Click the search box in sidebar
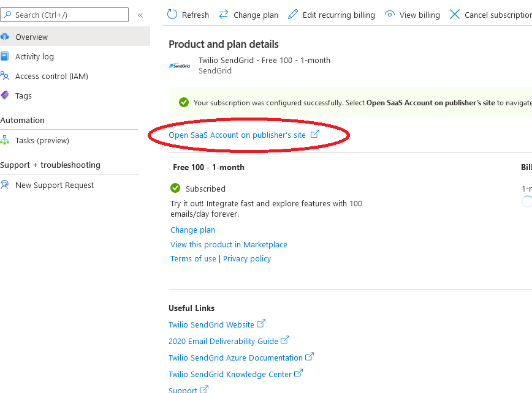The image size is (532, 393). coord(67,15)
